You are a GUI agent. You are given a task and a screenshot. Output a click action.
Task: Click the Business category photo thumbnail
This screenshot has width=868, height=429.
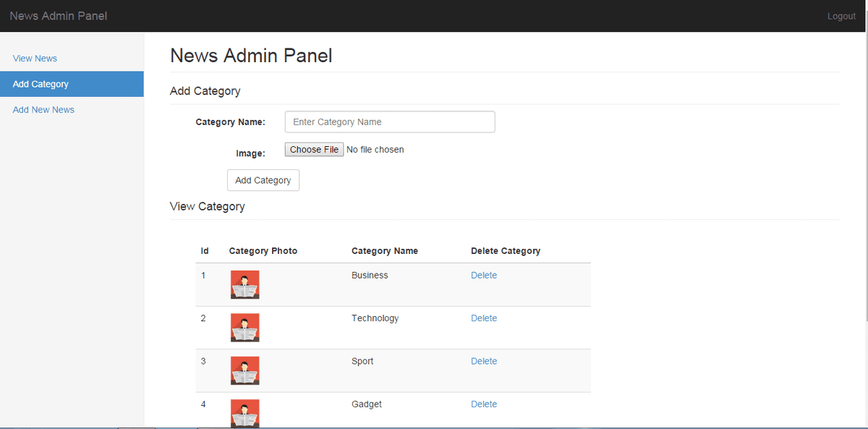coord(244,284)
